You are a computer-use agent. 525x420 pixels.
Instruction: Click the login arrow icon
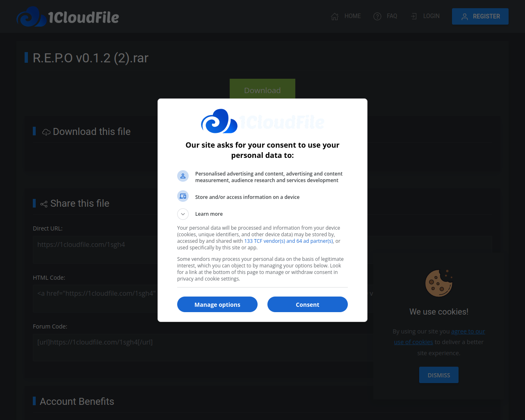(414, 16)
